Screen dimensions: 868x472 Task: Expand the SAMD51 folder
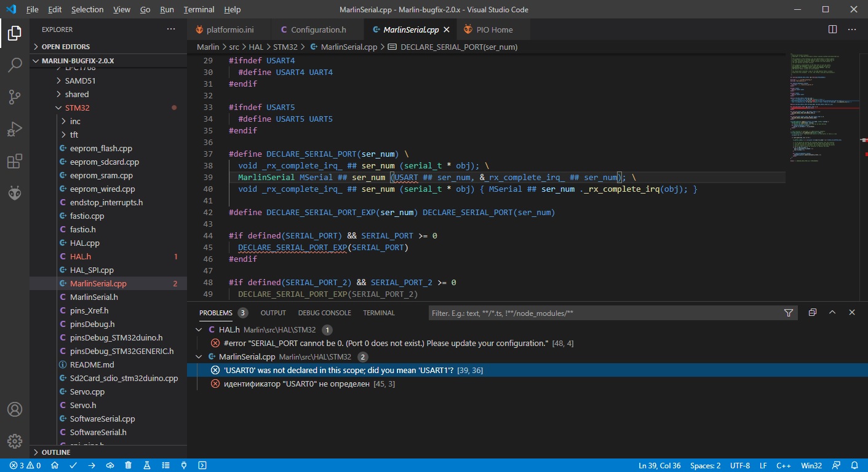click(80, 81)
